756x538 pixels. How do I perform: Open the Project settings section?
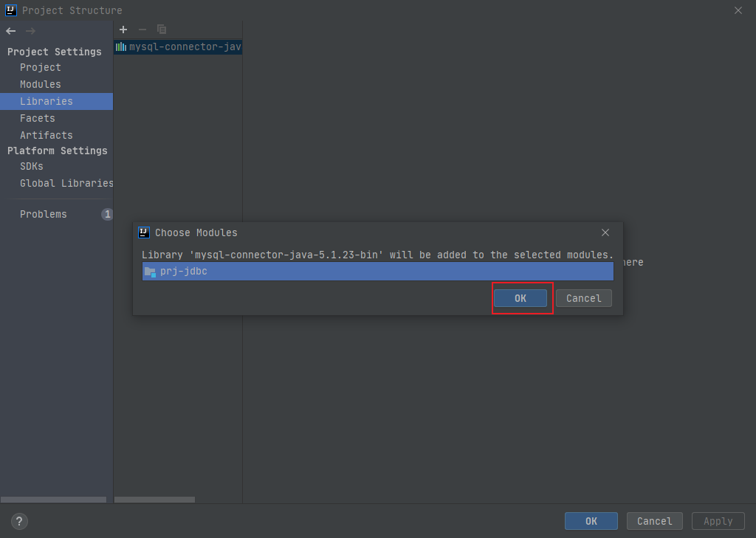[41, 67]
